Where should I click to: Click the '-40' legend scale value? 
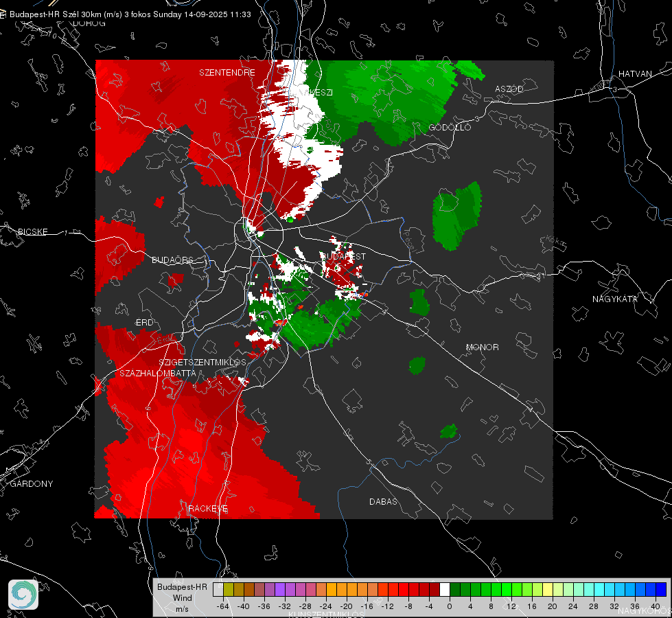tap(244, 606)
